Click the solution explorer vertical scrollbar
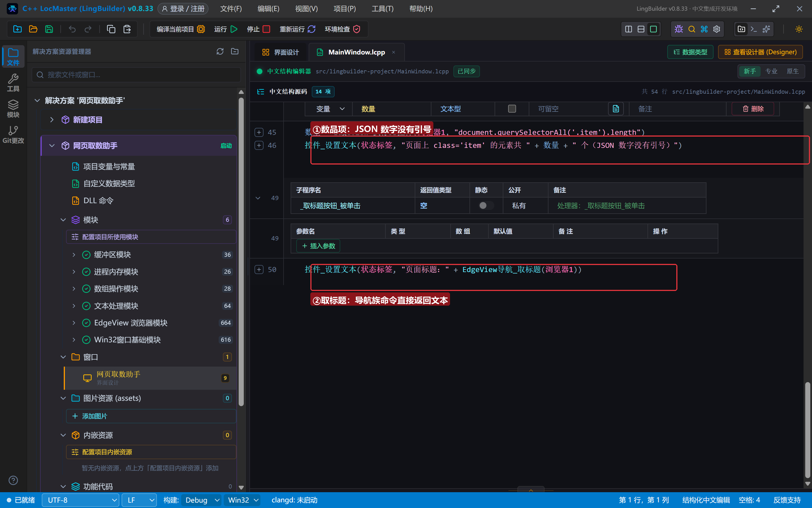 [x=241, y=252]
